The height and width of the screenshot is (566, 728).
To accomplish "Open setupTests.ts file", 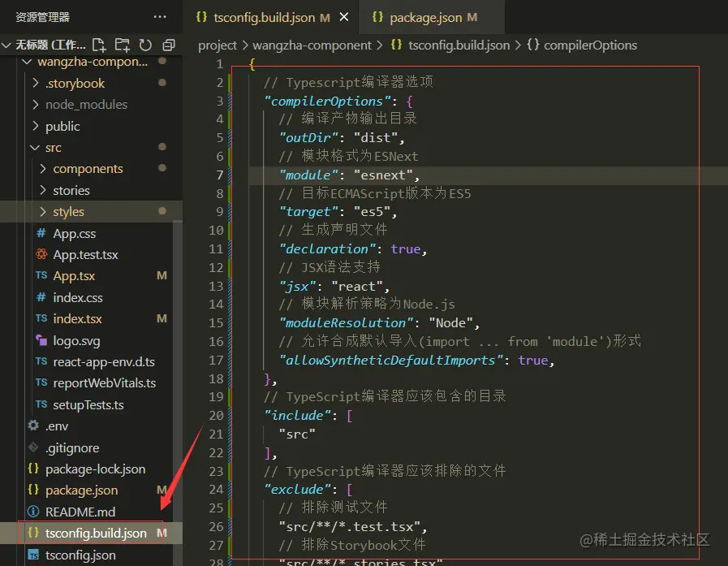I will (88, 404).
